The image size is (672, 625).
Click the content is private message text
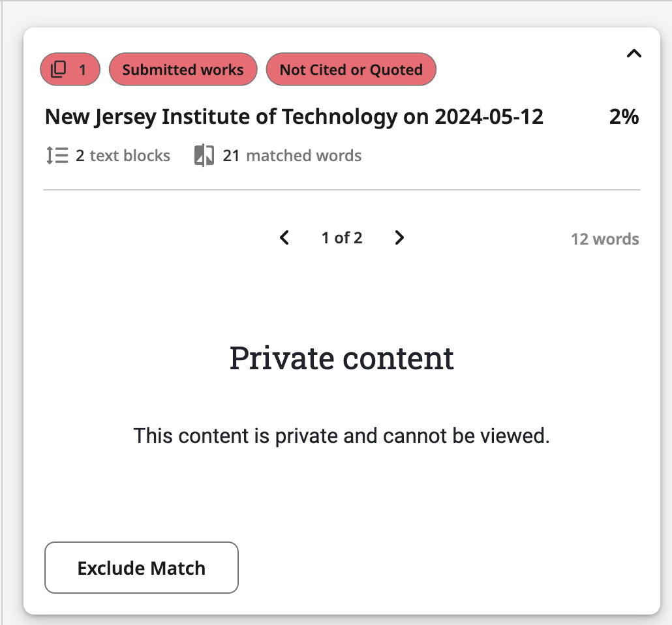(x=341, y=435)
